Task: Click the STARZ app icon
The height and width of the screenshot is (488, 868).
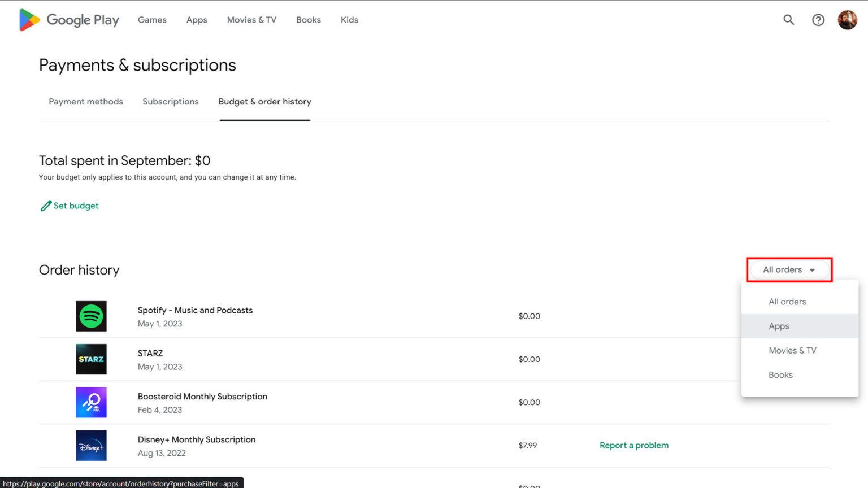Action: tap(91, 359)
